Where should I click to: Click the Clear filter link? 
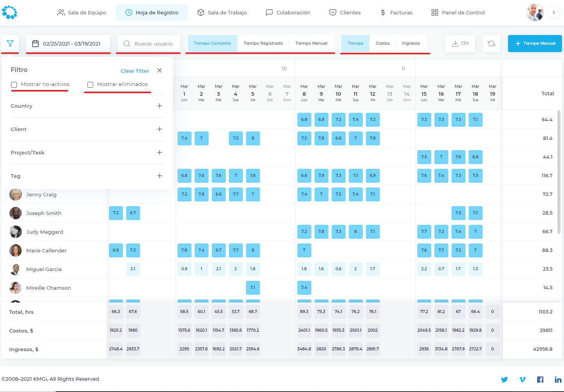(x=135, y=71)
